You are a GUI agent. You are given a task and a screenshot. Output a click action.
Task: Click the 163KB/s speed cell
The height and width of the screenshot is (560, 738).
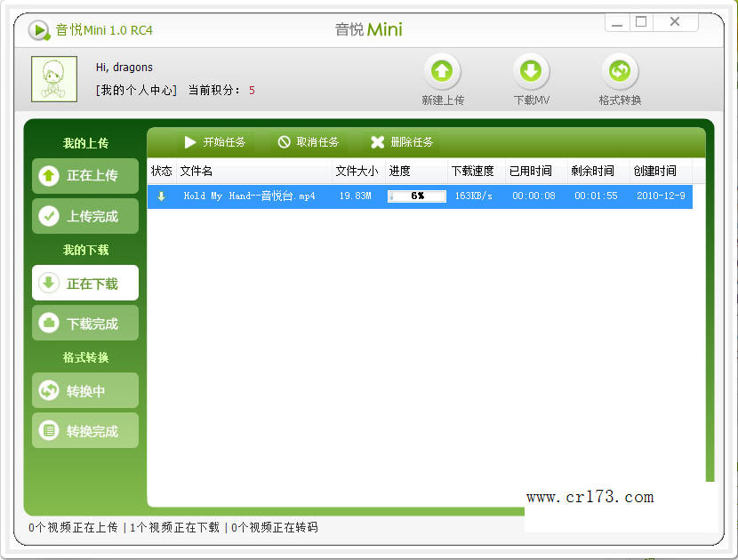(474, 196)
